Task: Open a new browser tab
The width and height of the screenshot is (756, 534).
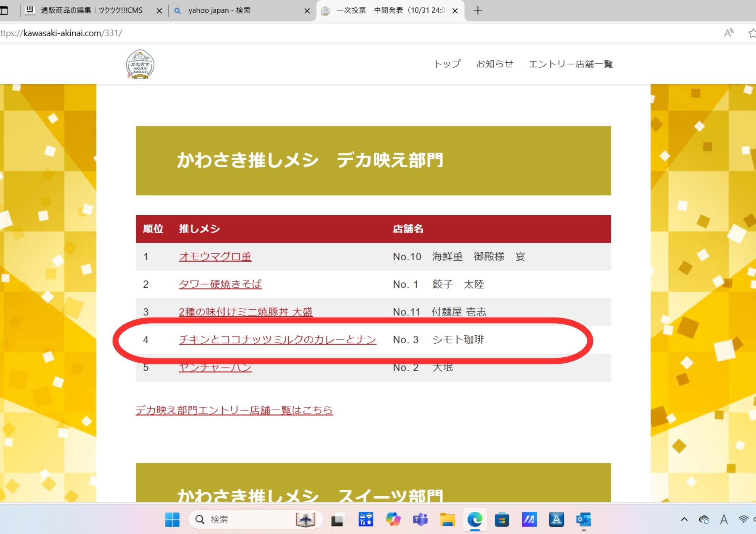Action: click(x=478, y=11)
